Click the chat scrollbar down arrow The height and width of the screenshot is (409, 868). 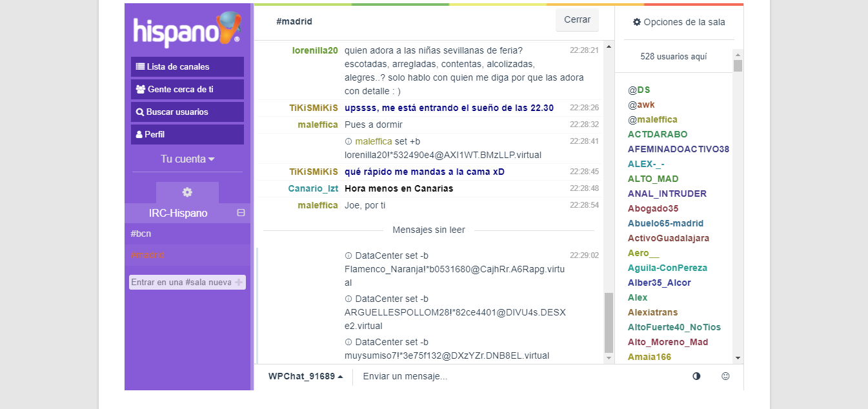tap(609, 357)
